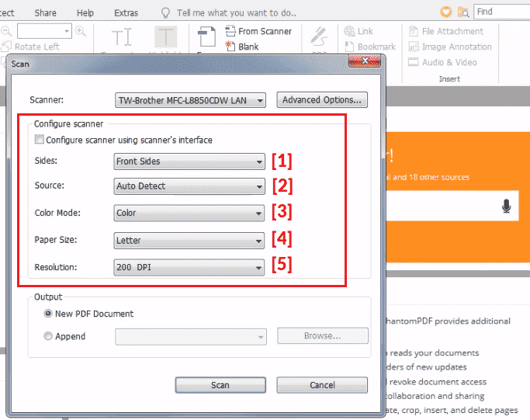Open the zoom level combo box
The height and width of the screenshot is (420, 530).
tap(44, 31)
